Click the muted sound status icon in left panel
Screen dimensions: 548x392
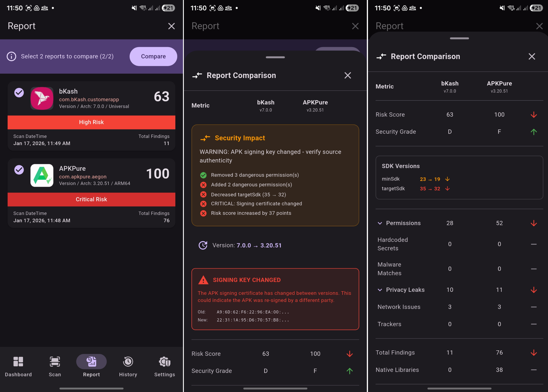[134, 8]
